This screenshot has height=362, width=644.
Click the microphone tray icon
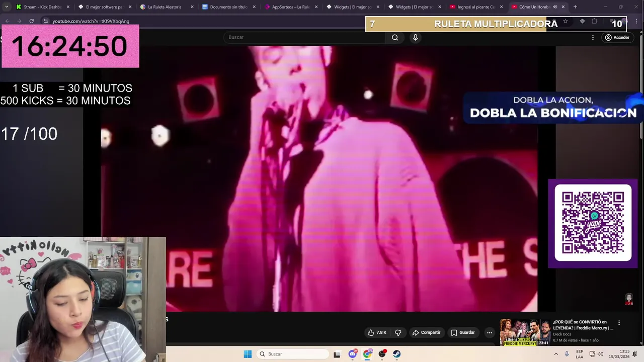coord(567,354)
